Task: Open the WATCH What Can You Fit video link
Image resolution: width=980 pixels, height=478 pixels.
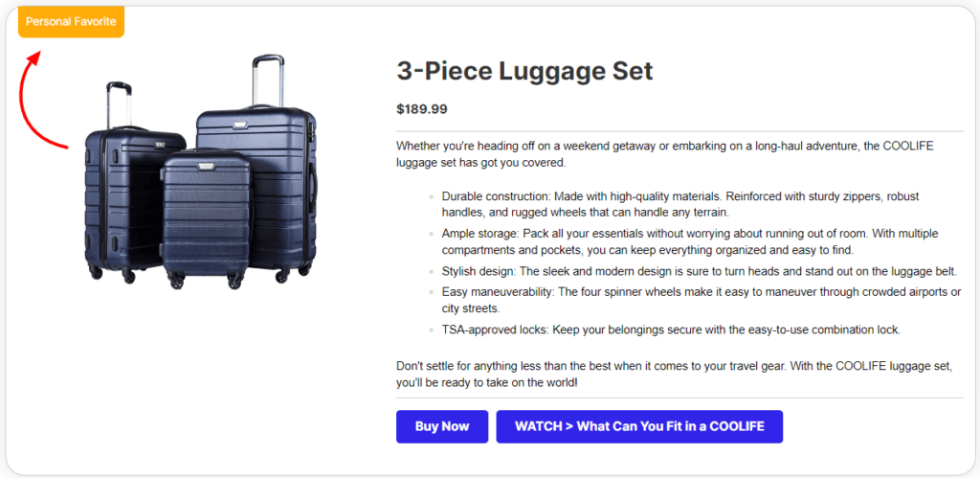Action: click(639, 426)
